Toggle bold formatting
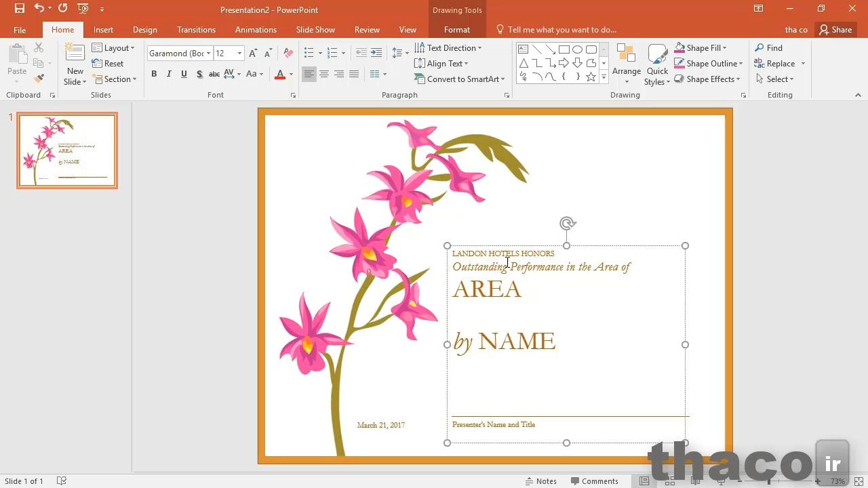This screenshot has width=868, height=488. 154,74
